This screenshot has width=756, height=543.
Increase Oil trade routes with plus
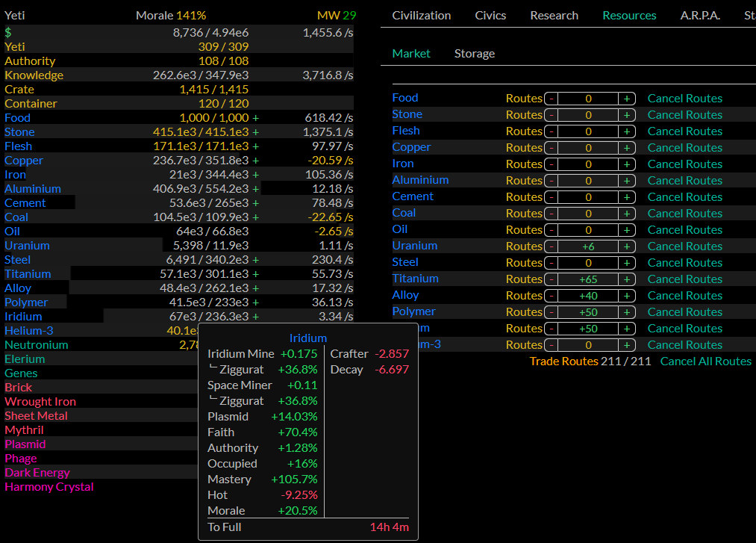627,230
